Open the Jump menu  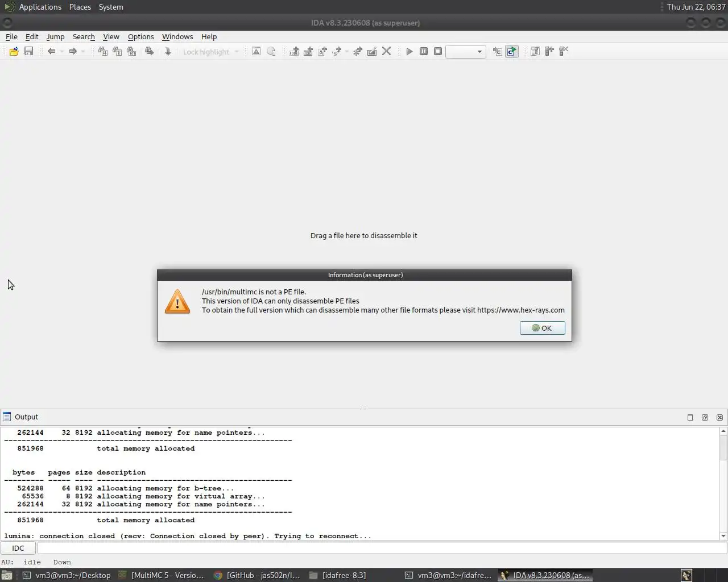coord(55,36)
